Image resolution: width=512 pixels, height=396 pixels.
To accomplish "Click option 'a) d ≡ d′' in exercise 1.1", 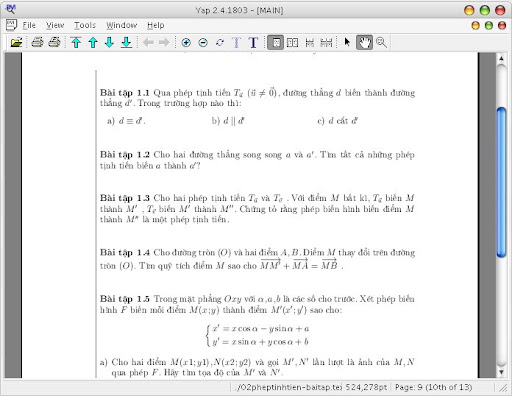I will coord(126,121).
